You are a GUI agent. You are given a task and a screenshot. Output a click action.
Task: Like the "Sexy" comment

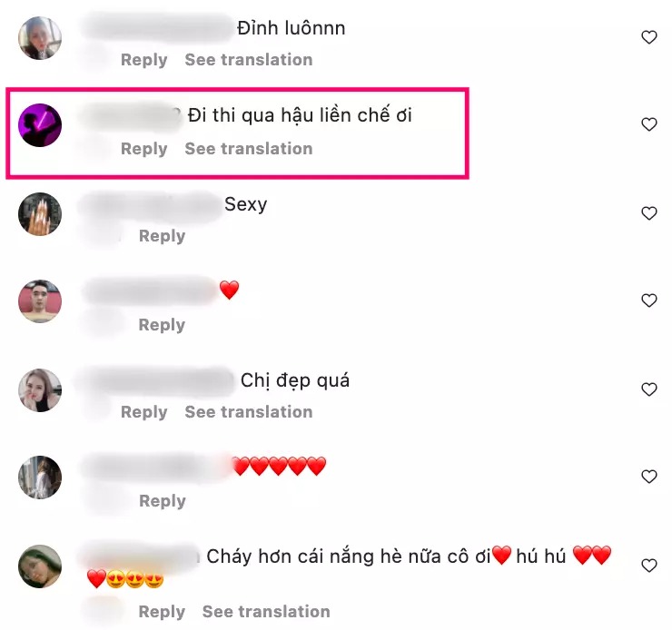(649, 212)
